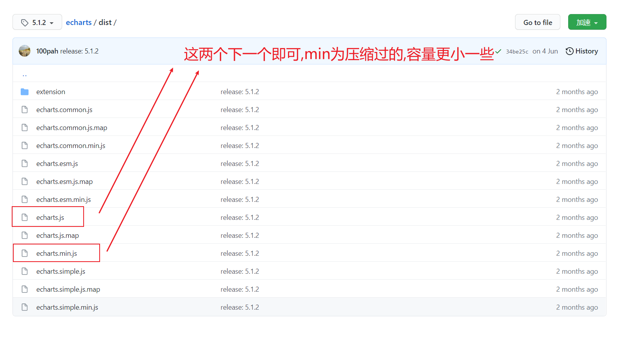
Task: Open echarts.simple.js file
Action: pos(61,271)
